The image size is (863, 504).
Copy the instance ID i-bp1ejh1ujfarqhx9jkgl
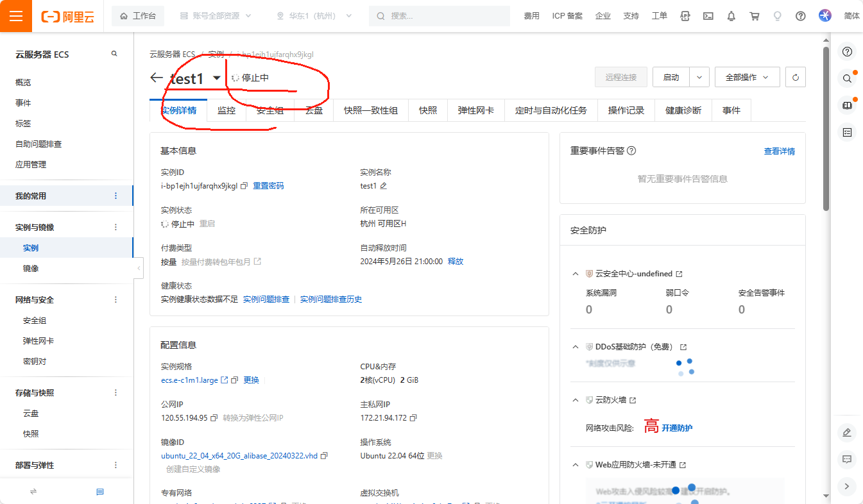point(244,186)
